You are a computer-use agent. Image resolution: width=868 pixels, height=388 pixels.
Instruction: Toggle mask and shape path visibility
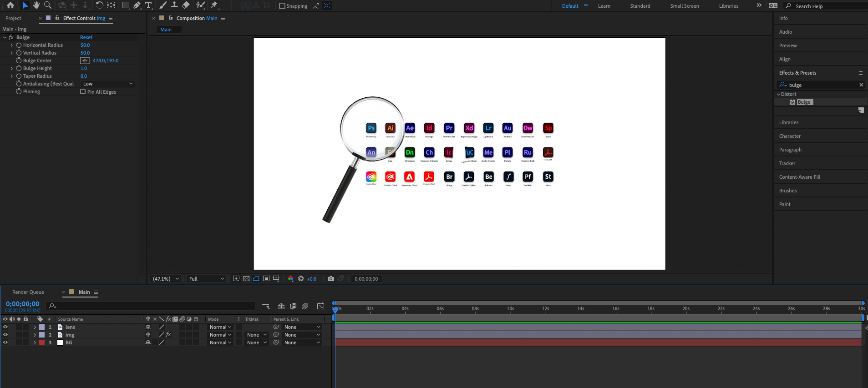[x=256, y=279]
